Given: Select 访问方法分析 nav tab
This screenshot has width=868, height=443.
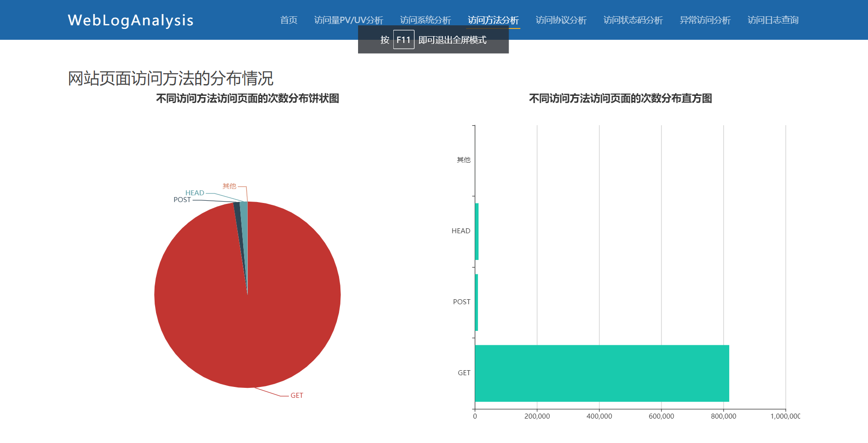Looking at the screenshot, I should tap(493, 20).
